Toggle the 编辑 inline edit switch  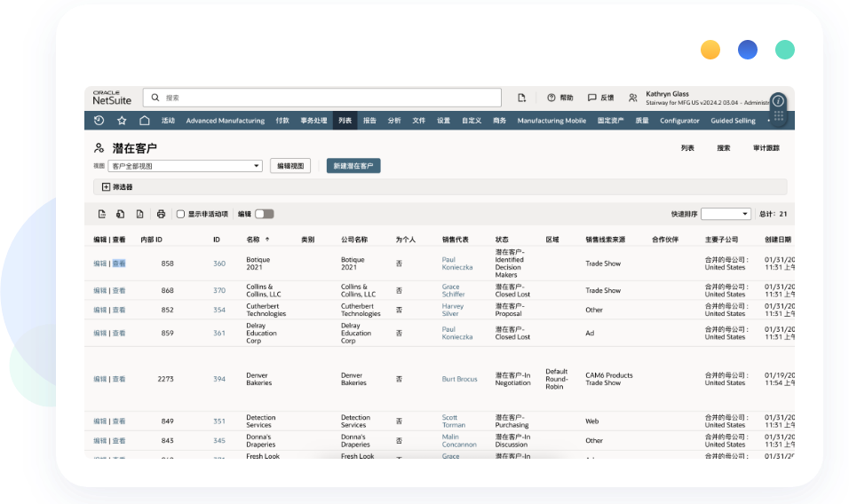(265, 214)
